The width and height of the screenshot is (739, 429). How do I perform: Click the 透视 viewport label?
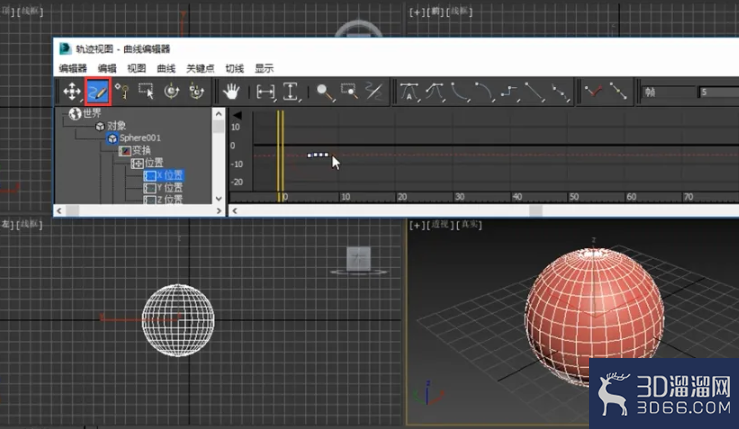[440, 224]
